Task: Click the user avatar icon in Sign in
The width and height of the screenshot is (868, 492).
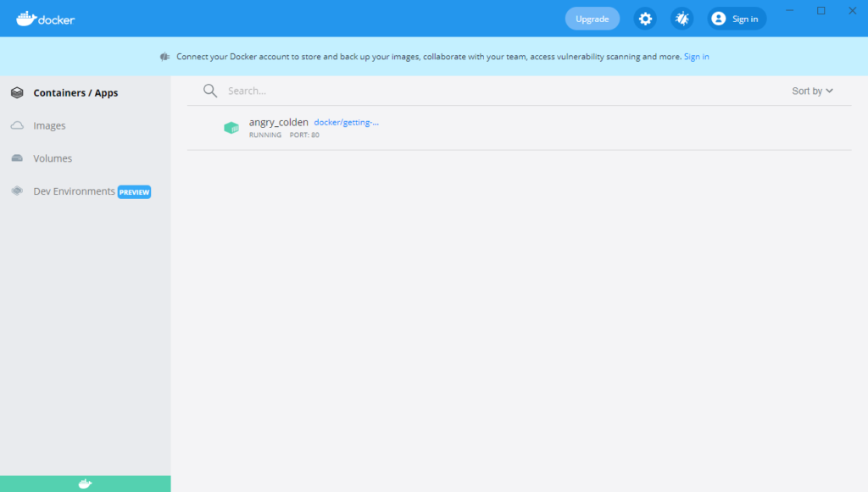Action: pyautogui.click(x=719, y=19)
